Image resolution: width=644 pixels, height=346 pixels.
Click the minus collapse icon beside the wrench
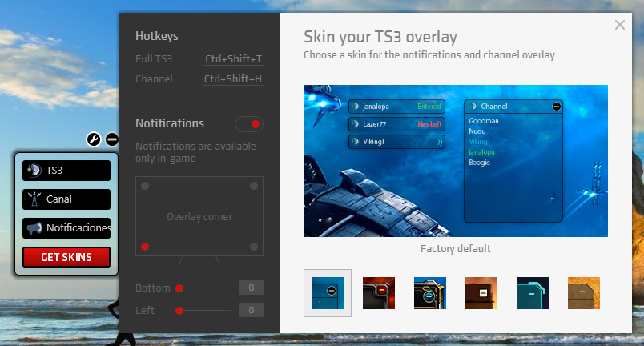pyautogui.click(x=112, y=140)
